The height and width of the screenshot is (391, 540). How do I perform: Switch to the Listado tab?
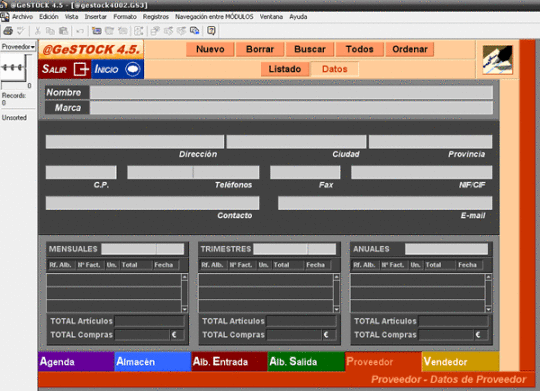[284, 69]
